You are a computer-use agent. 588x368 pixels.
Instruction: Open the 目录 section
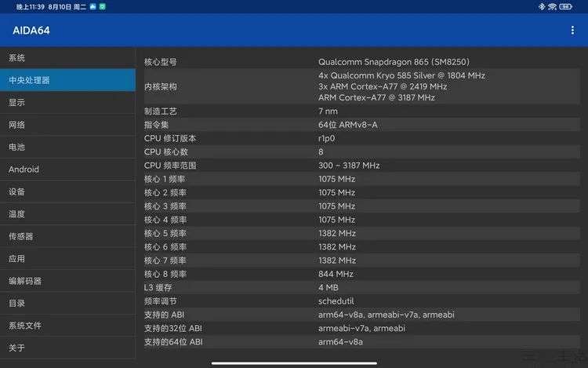[67, 303]
